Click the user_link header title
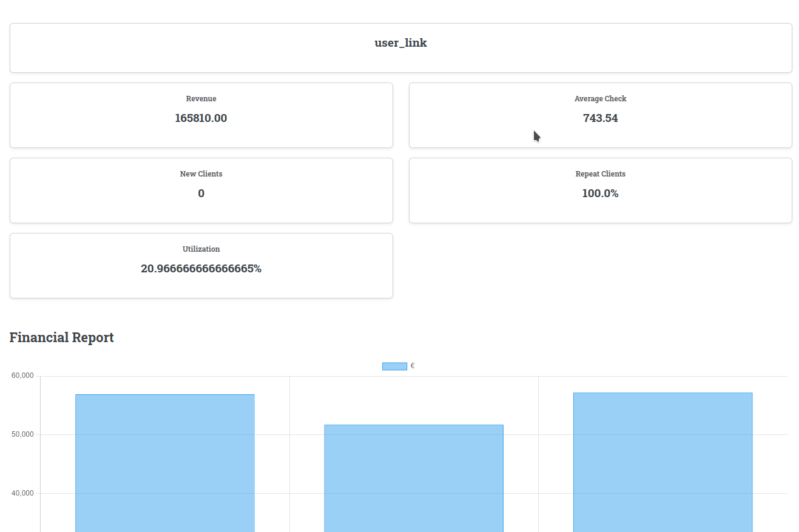This screenshot has width=799, height=532. (x=400, y=43)
